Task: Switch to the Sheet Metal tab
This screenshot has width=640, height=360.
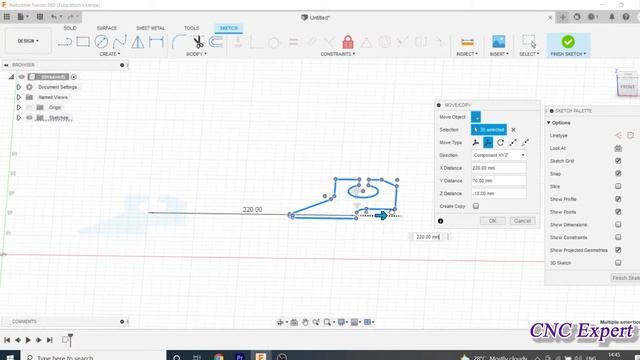Action: click(x=151, y=28)
